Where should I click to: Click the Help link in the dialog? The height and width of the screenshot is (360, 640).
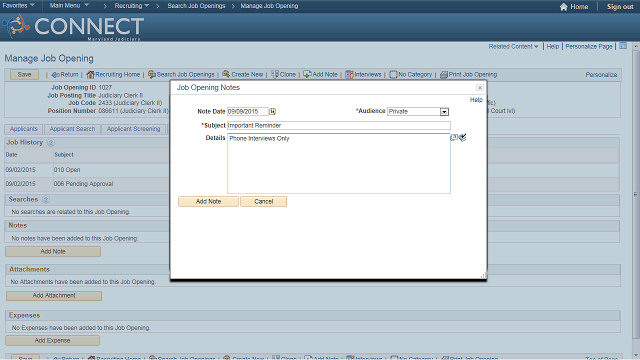(476, 100)
